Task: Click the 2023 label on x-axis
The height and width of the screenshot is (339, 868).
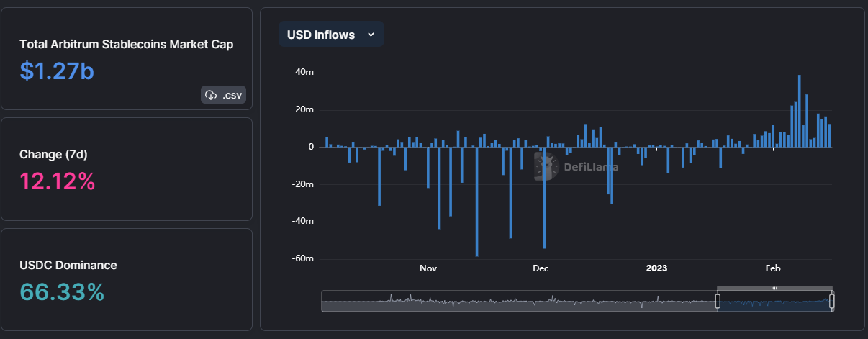Action: (656, 268)
